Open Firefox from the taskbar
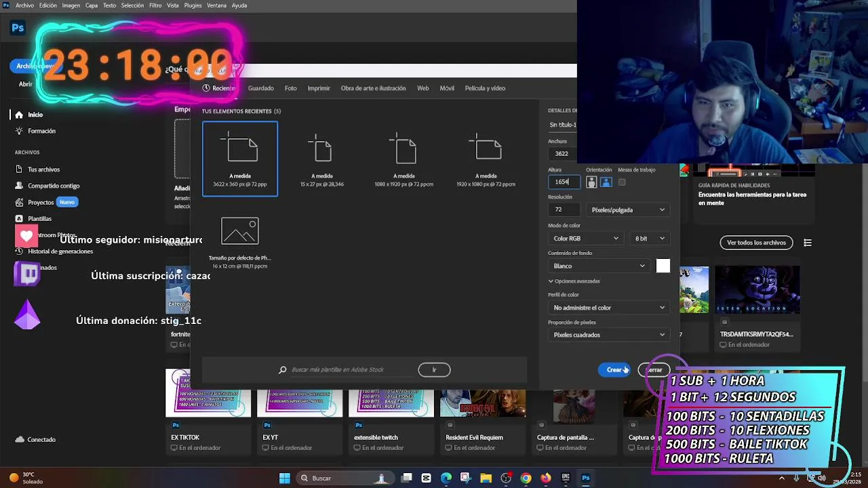 click(546, 478)
